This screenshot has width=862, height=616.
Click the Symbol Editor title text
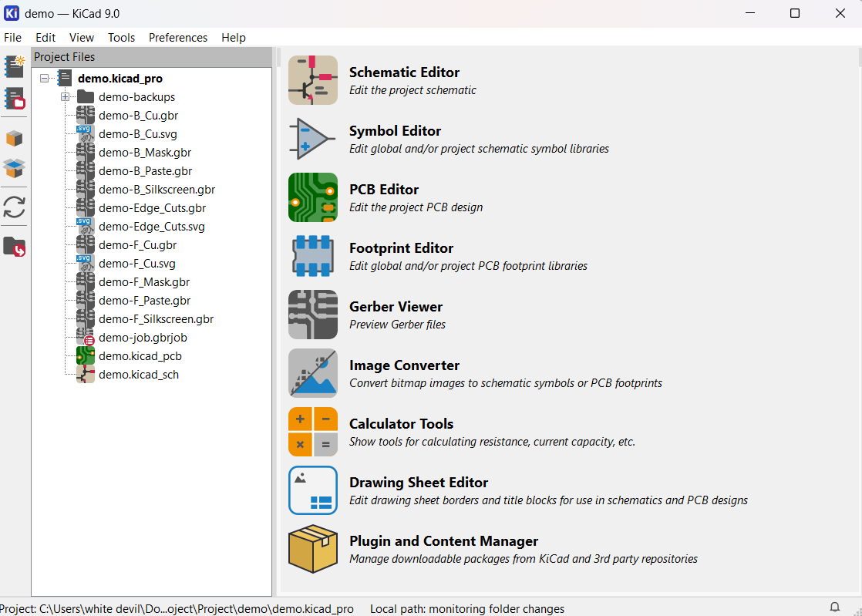(x=396, y=131)
